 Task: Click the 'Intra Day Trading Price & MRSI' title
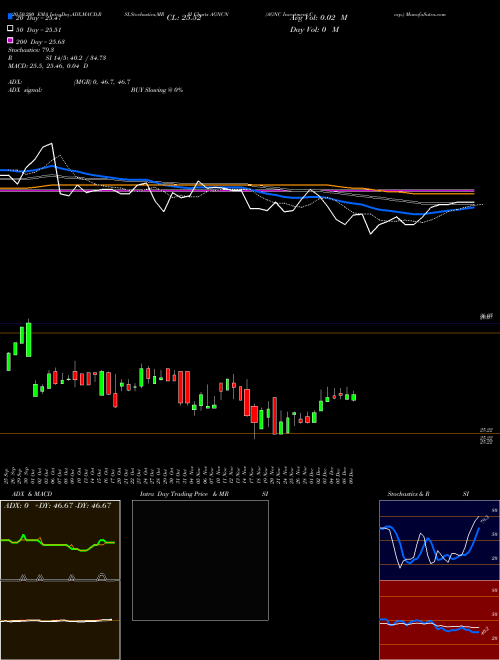click(204, 494)
